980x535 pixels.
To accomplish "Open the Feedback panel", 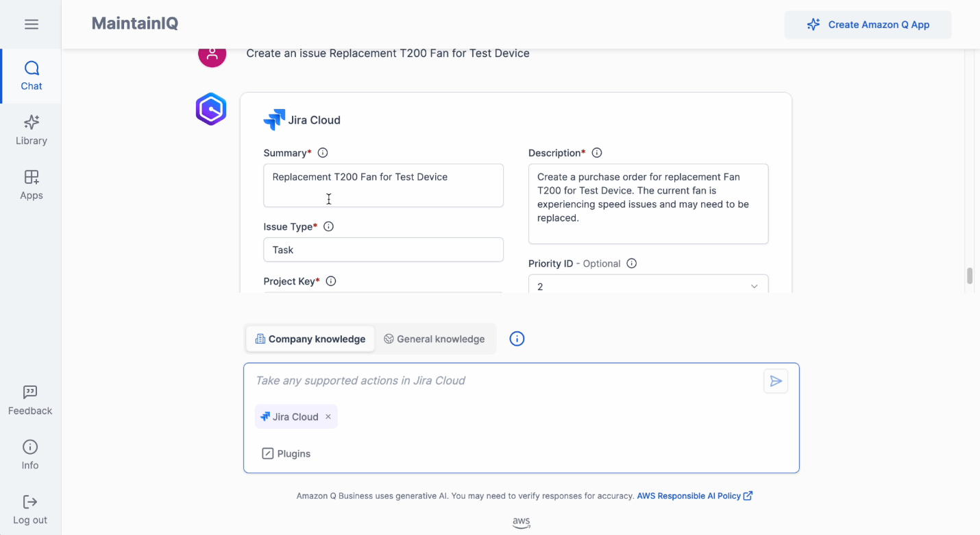I will [x=30, y=401].
